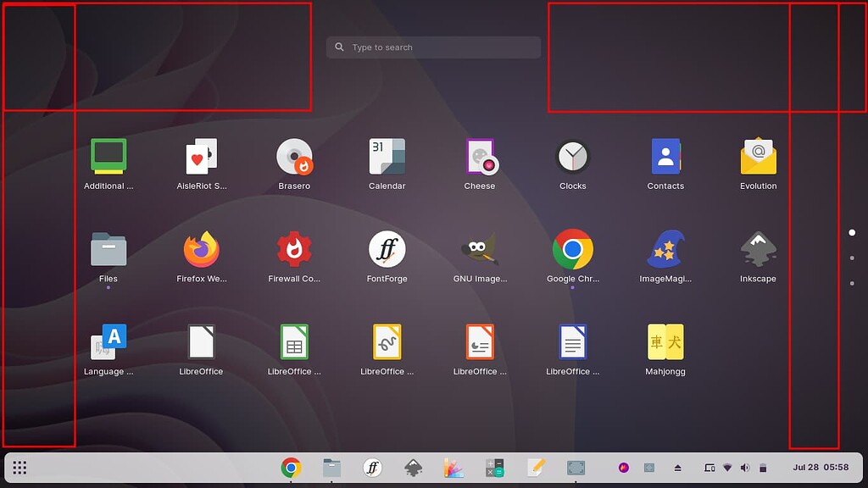
Task: Launch LibreOffice Draw (yellow icon)
Action: click(x=387, y=342)
